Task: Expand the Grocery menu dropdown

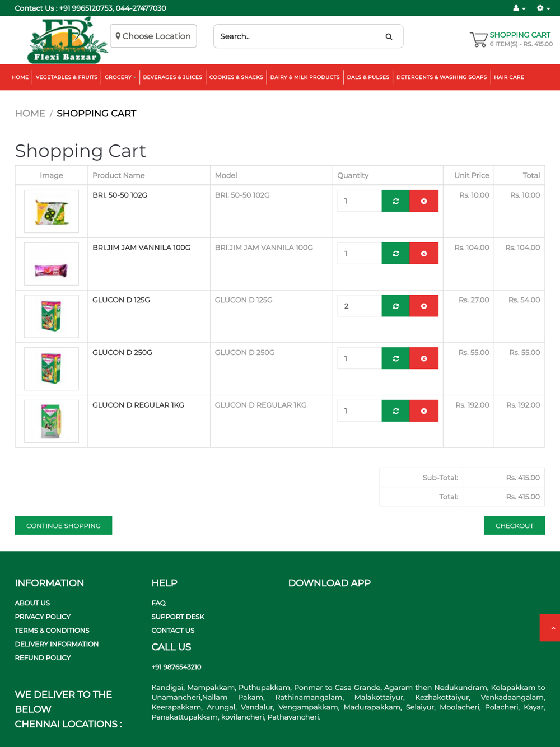Action: tap(120, 77)
